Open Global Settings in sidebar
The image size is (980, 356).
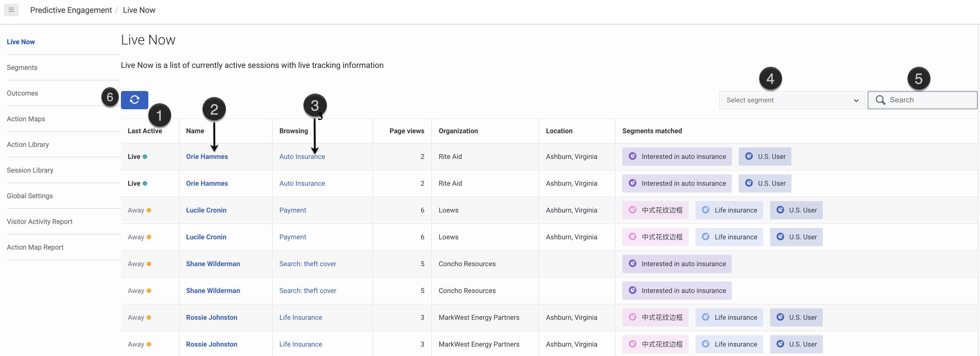(x=30, y=196)
